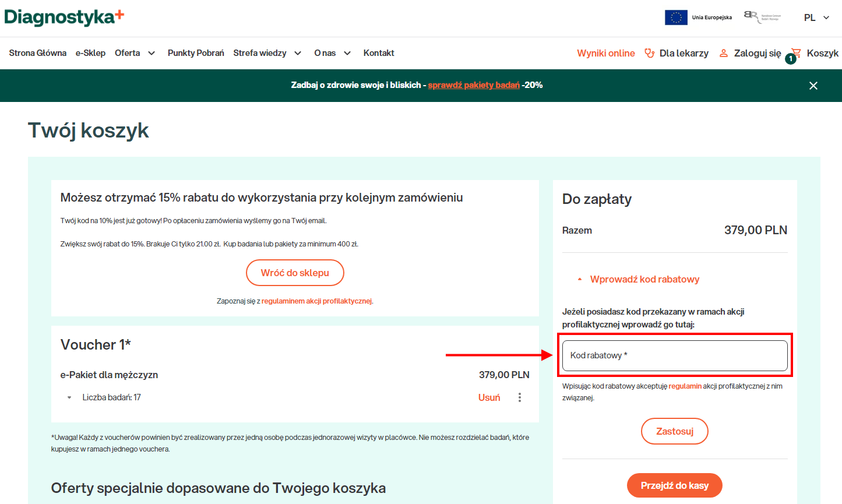
Task: Click the Voucher 1* heading
Action: pyautogui.click(x=96, y=344)
